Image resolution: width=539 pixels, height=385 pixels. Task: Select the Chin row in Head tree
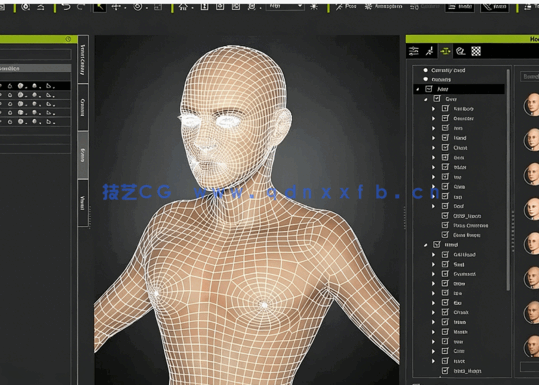(459, 351)
